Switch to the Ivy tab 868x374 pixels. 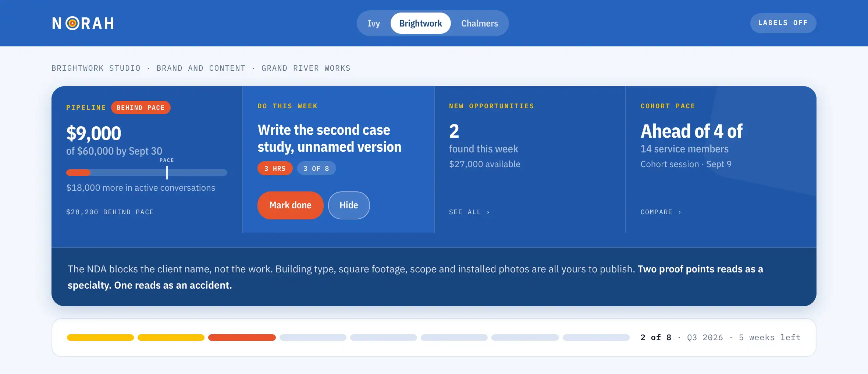pos(374,23)
